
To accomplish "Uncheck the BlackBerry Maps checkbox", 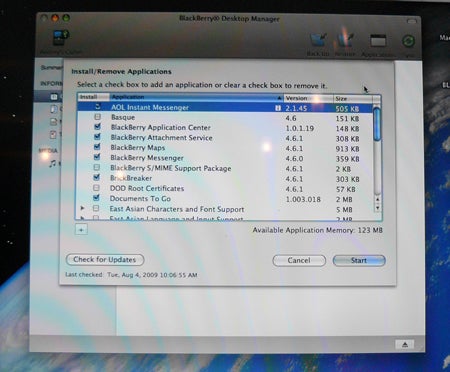I will click(x=97, y=147).
